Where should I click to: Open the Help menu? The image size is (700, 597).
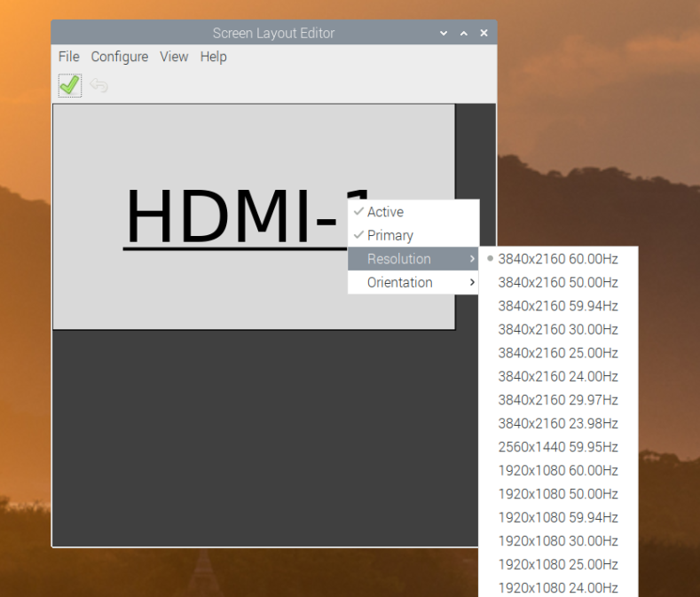pyautogui.click(x=213, y=57)
